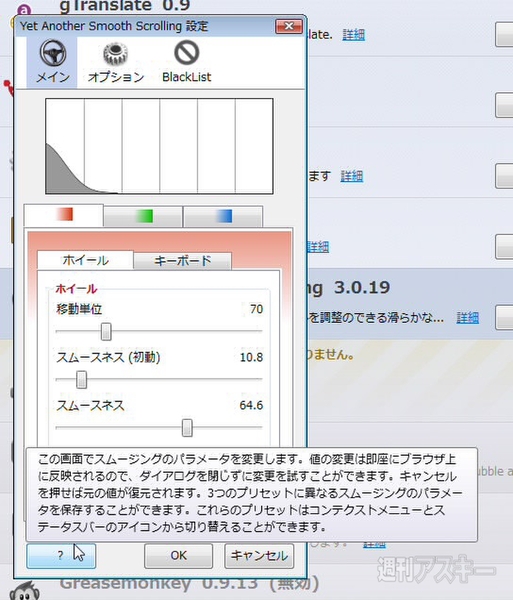
Task: Click the 移動単位 value 70
Action: click(x=256, y=309)
